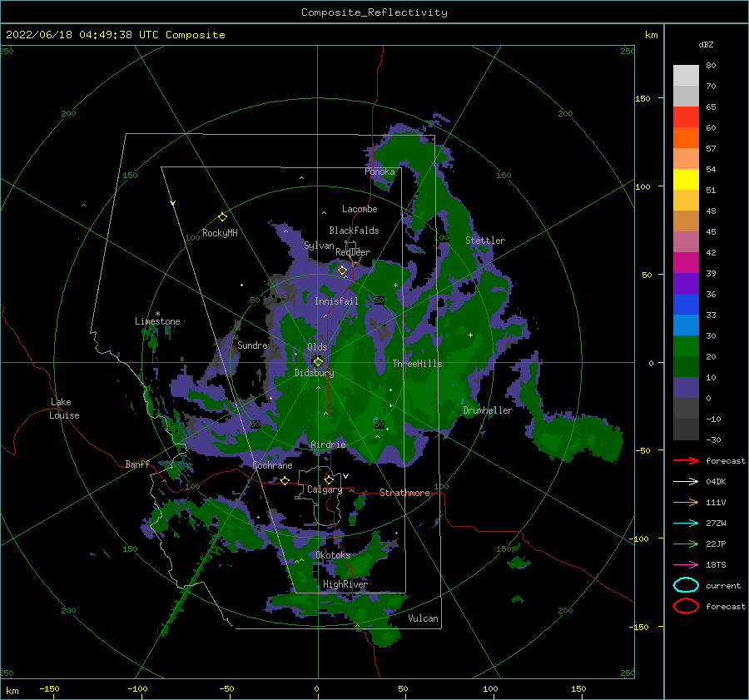Click the Composite_Reflectivity title
This screenshot has width=749, height=700.
click(374, 12)
